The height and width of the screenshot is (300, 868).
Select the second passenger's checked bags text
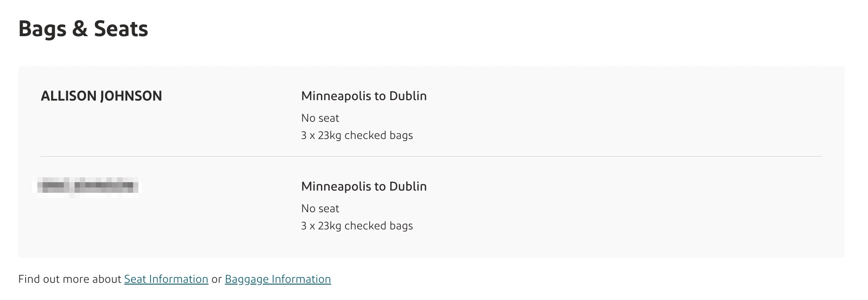pyautogui.click(x=357, y=226)
